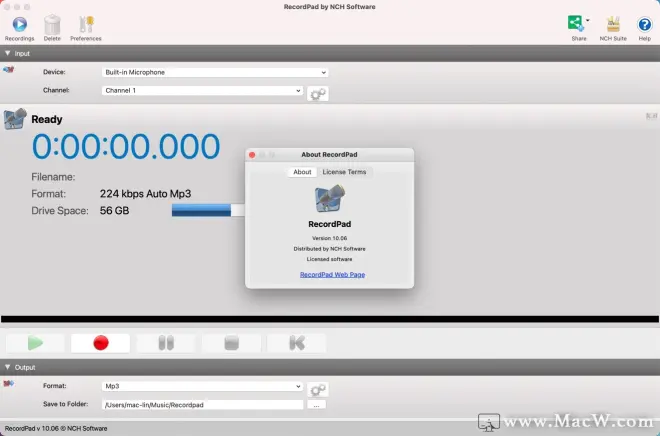This screenshot has height=436, width=660.
Task: Click the Save to Folder browse button
Action: tap(316, 405)
